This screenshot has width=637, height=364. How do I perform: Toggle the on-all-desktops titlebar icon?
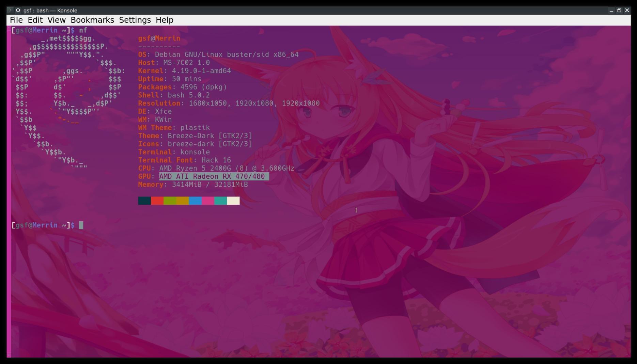click(18, 10)
